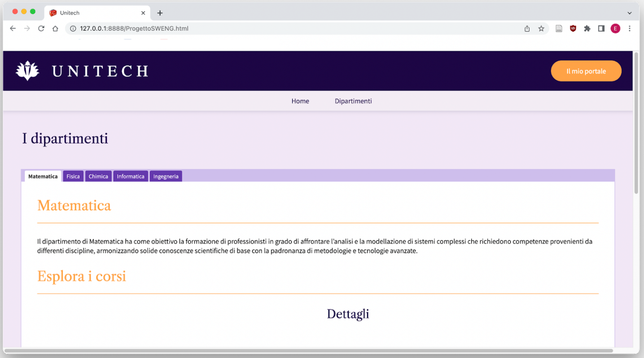Click the Dettagli heading
The width and height of the screenshot is (644, 358).
click(x=348, y=314)
